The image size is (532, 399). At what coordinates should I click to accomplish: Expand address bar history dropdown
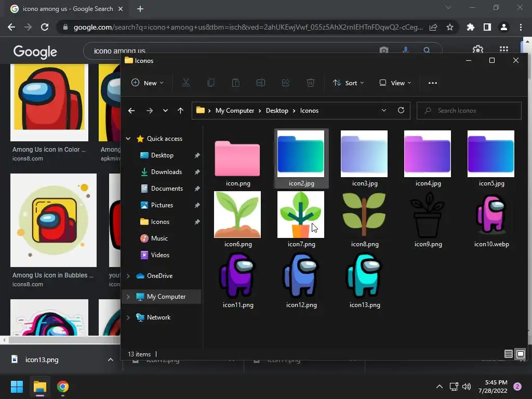pos(384,110)
